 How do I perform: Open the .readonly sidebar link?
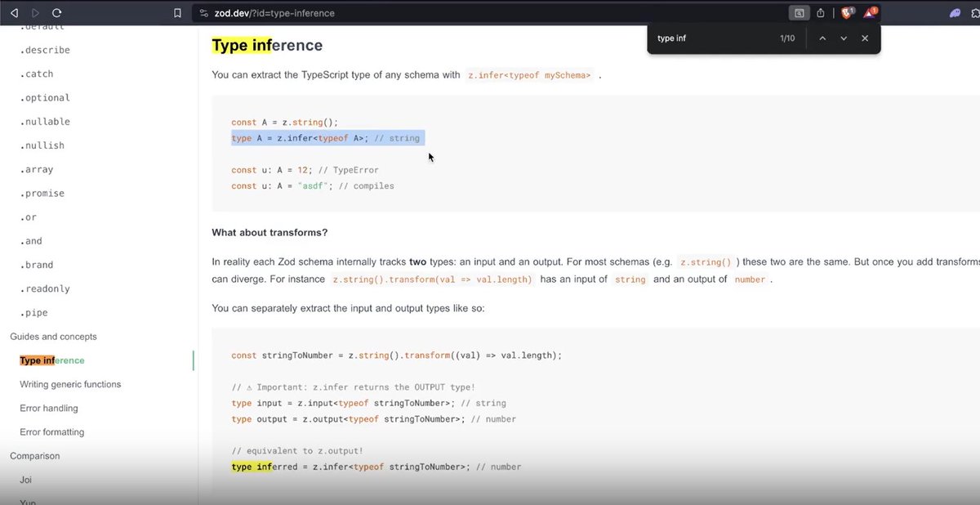(45, 288)
